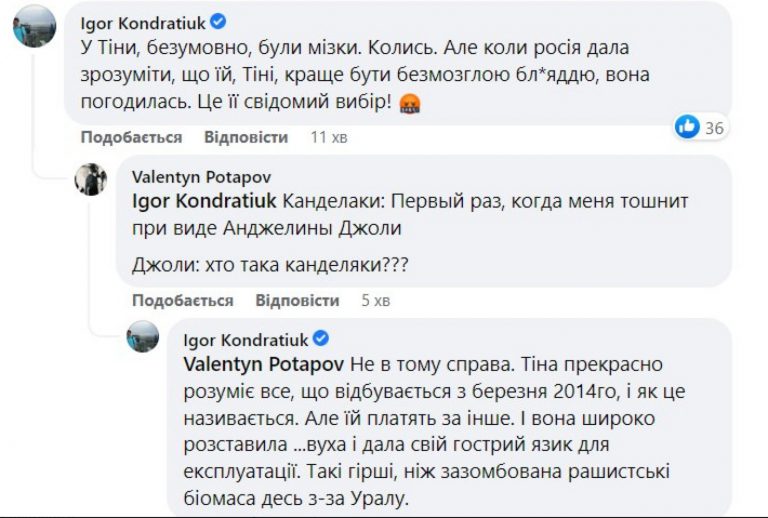768x518 pixels.
Task: Open the reaction count 36
Action: 714,127
